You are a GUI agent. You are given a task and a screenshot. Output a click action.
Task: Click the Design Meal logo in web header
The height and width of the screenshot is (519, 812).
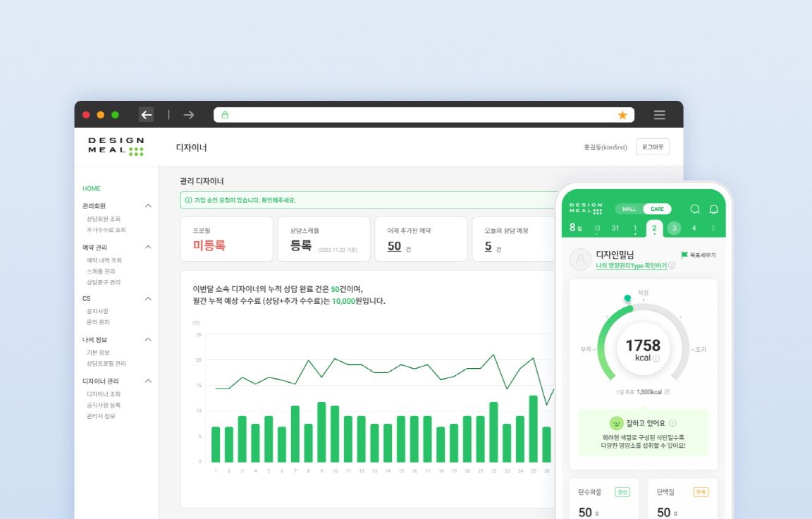click(116, 147)
